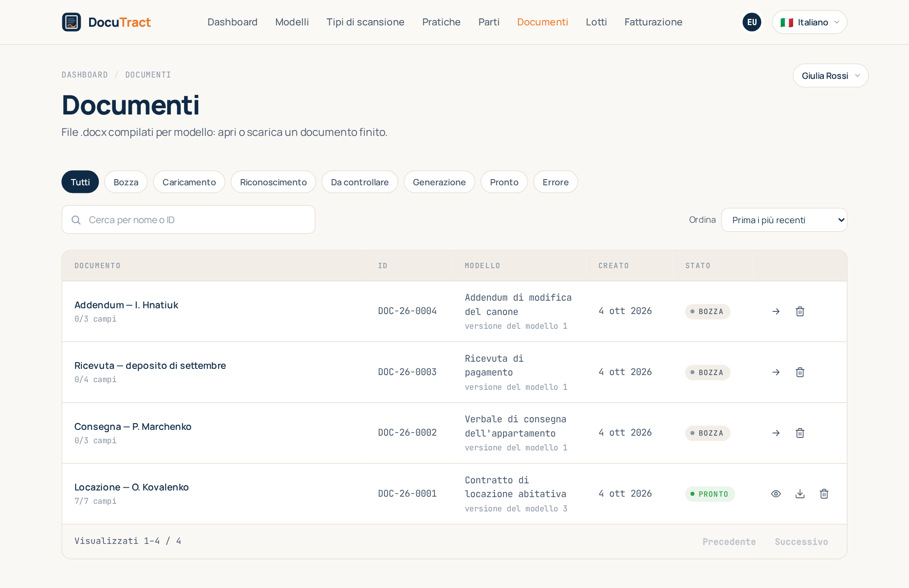Click the PRONTO status badge
The image size is (909, 588).
pyautogui.click(x=710, y=494)
